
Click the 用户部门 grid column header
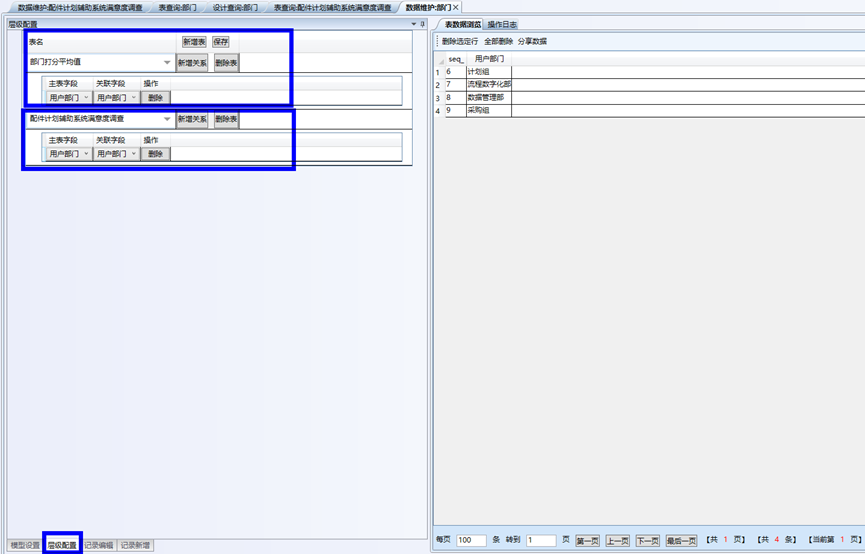coord(489,59)
